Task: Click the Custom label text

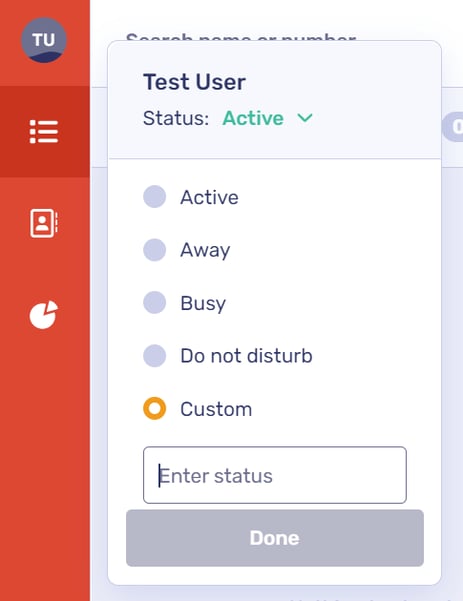Action: point(216,409)
